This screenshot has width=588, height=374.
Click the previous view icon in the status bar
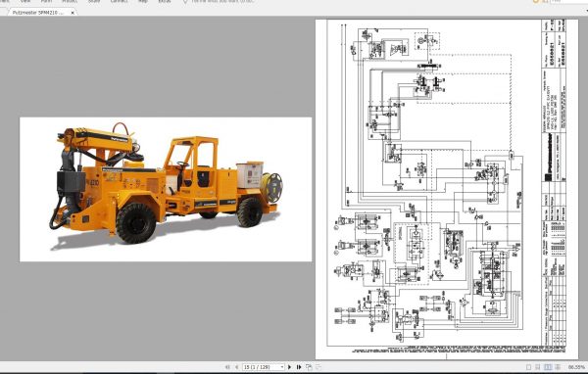click(309, 367)
